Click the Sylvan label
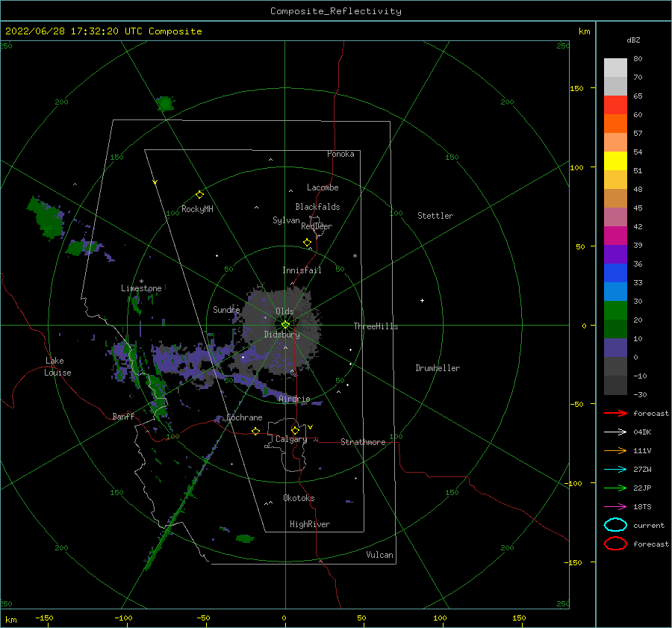This screenshot has height=628, width=672. [x=286, y=220]
